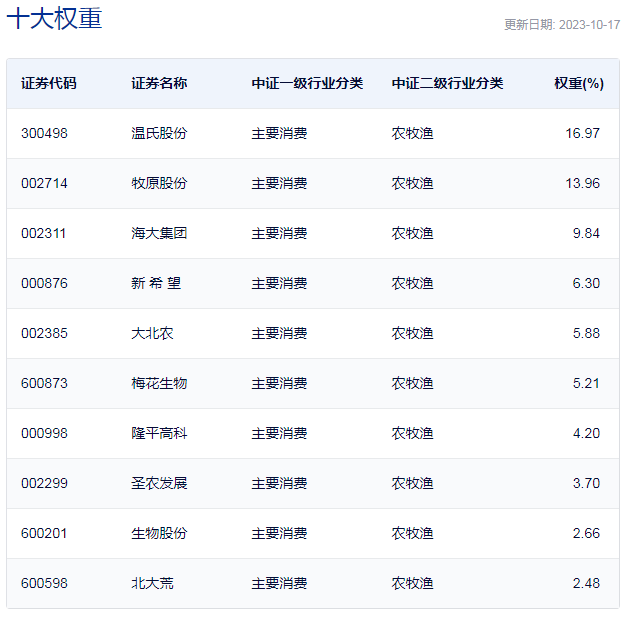Select security code 300498

44,133
